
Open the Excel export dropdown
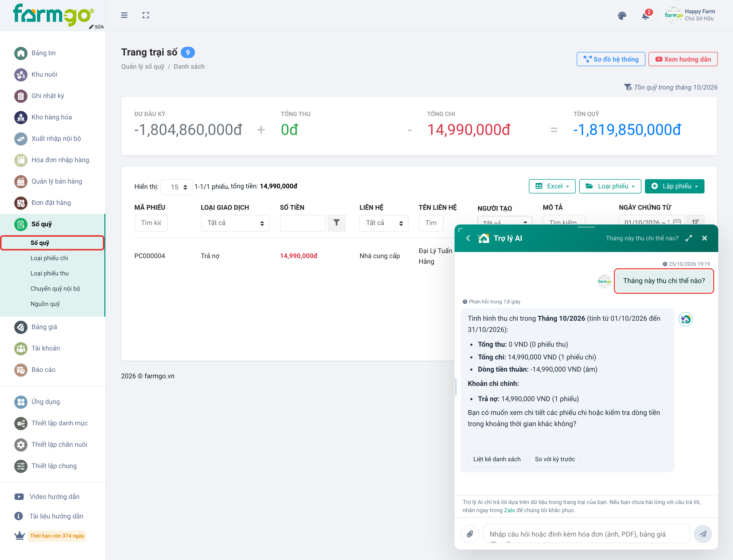(x=552, y=186)
